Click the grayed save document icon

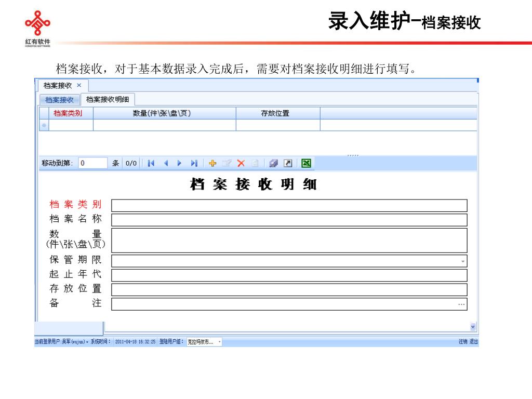[x=255, y=163]
